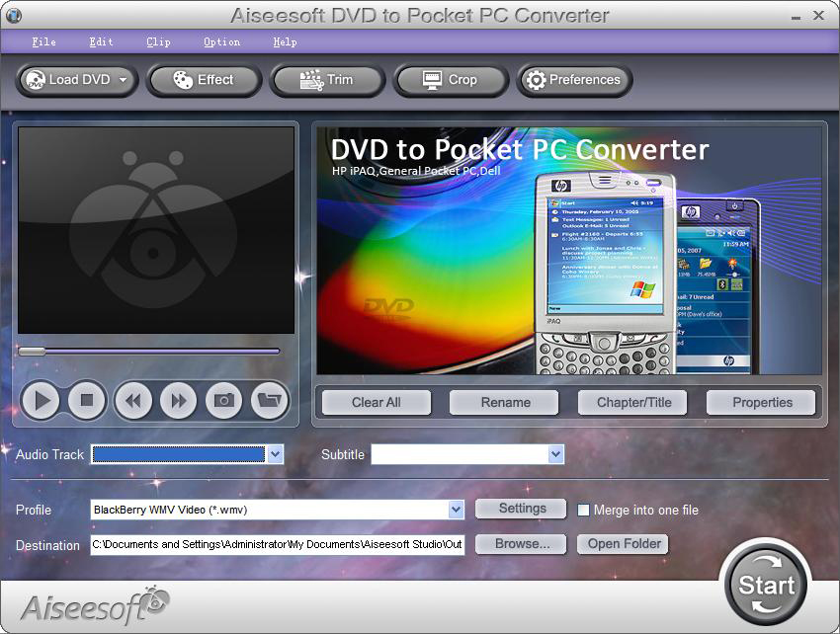Expand the Subtitle dropdown
Screen dimensions: 840x634
coord(556,454)
